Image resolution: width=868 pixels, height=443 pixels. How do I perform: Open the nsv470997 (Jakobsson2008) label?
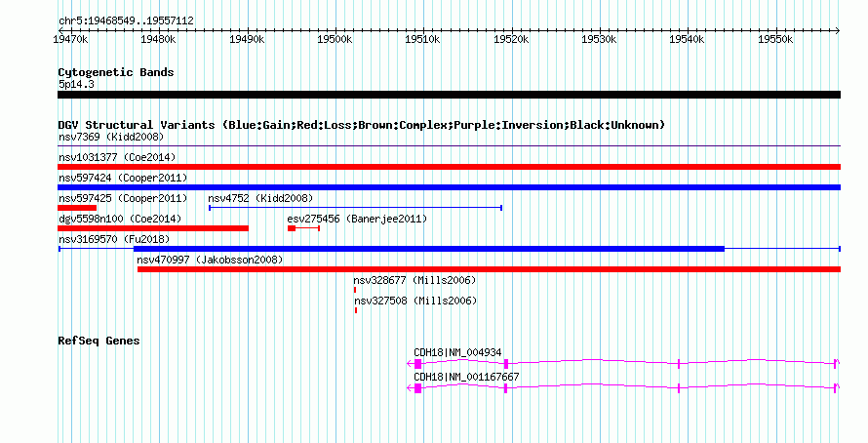[x=210, y=260]
